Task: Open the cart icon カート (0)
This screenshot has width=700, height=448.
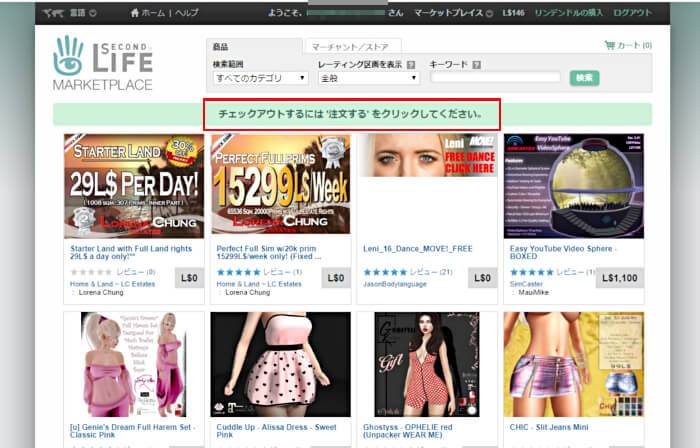Action: point(628,45)
